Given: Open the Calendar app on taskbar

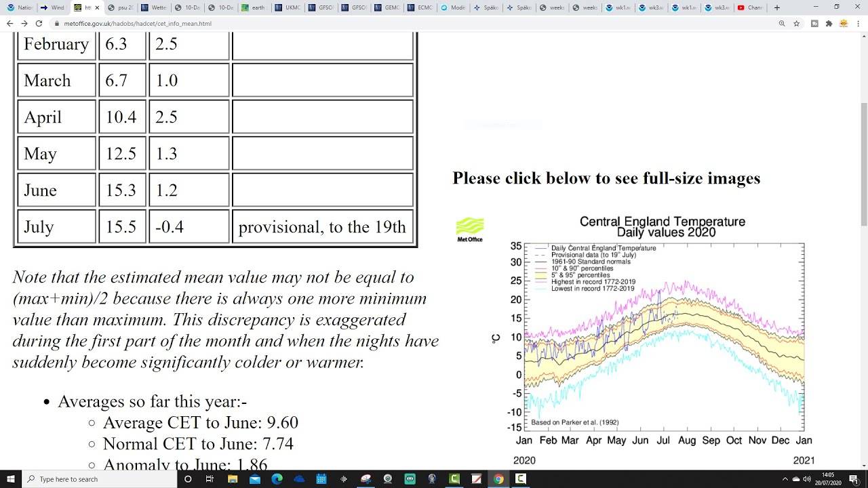Looking at the screenshot, I should pos(321,479).
